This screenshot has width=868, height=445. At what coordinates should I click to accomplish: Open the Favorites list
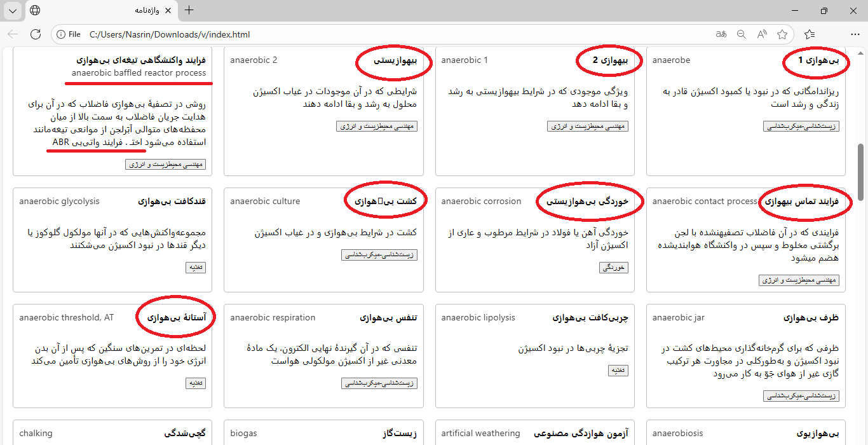[809, 34]
